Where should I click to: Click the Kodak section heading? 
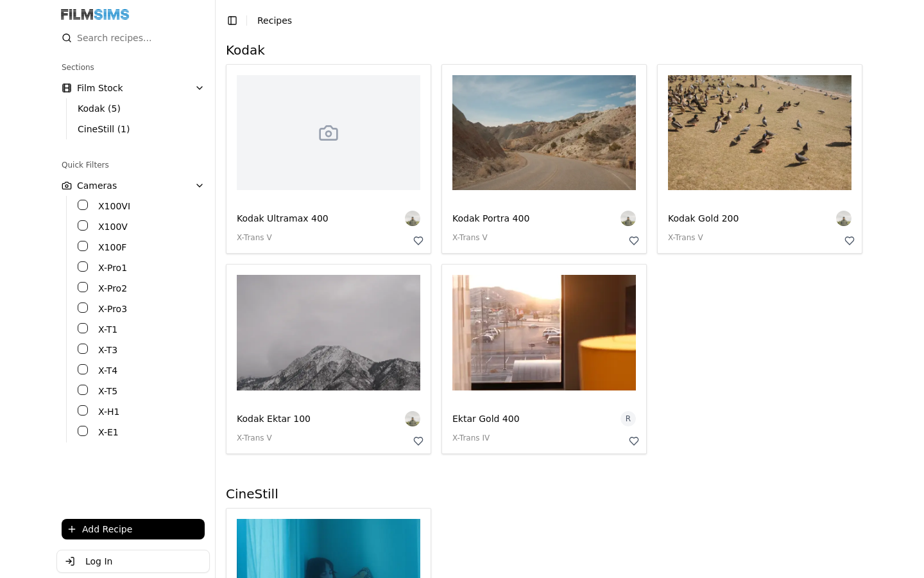point(245,50)
